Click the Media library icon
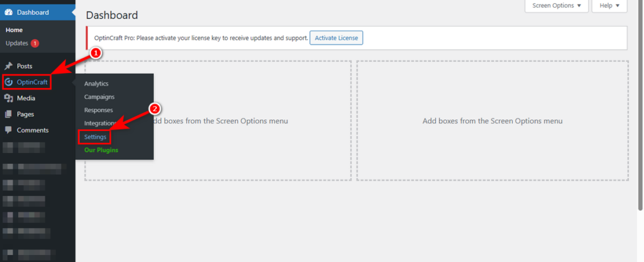Screen dimensions: 644x262 tap(9, 98)
